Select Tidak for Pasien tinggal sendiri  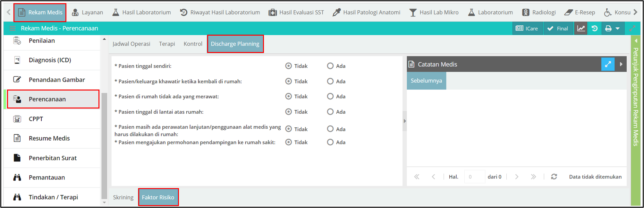(x=289, y=66)
